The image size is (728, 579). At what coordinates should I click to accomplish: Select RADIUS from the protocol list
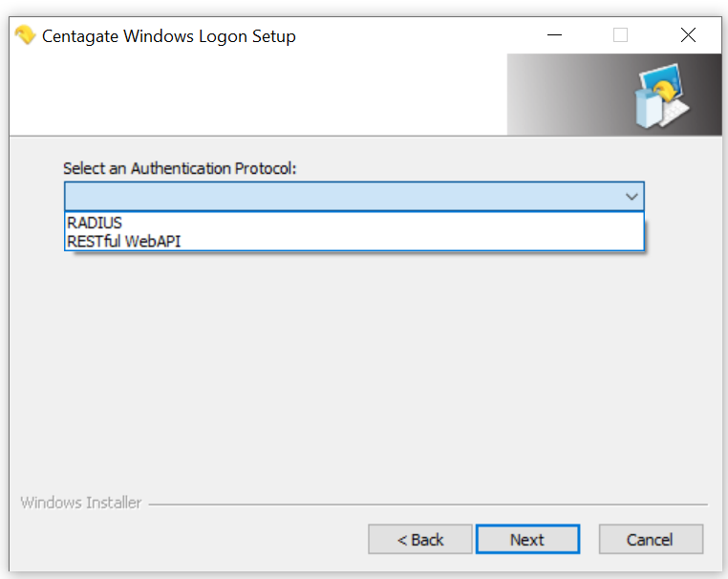click(354, 223)
